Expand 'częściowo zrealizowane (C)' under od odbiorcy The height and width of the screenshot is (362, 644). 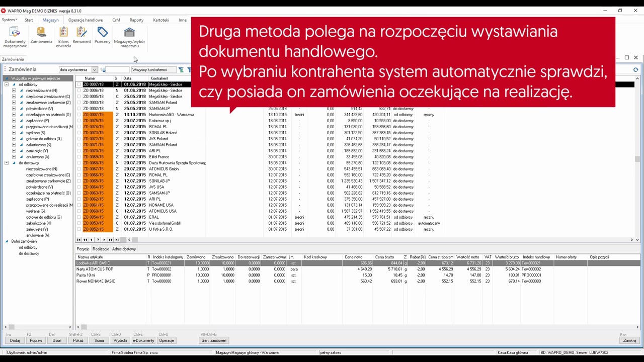(14, 97)
